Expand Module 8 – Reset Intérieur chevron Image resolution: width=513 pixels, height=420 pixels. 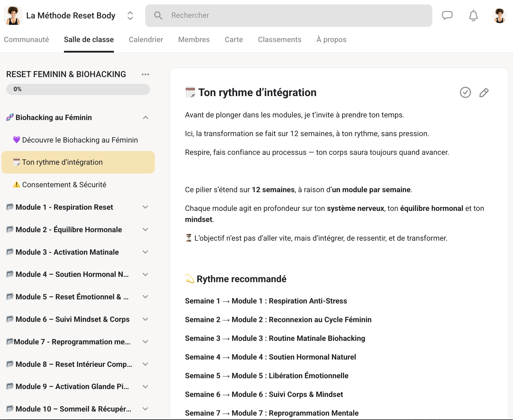[x=145, y=364]
